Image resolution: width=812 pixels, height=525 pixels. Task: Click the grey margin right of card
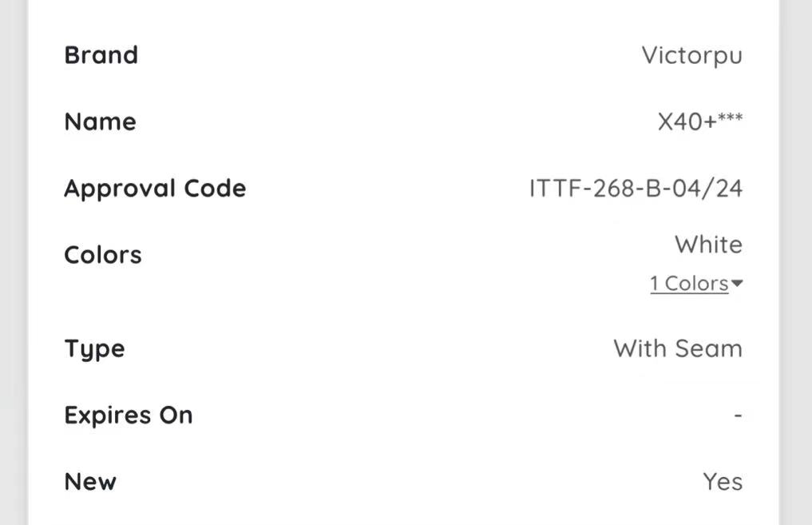797,262
